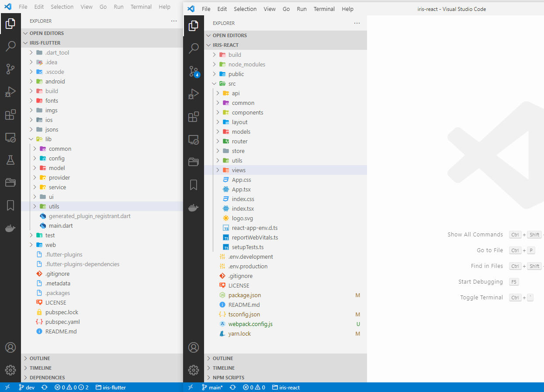
Task: Open Run and Debug in iris-react
Action: pyautogui.click(x=194, y=94)
